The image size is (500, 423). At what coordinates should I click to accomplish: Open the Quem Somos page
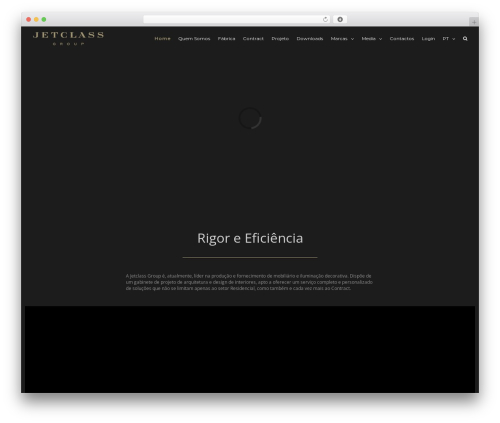[x=194, y=39]
